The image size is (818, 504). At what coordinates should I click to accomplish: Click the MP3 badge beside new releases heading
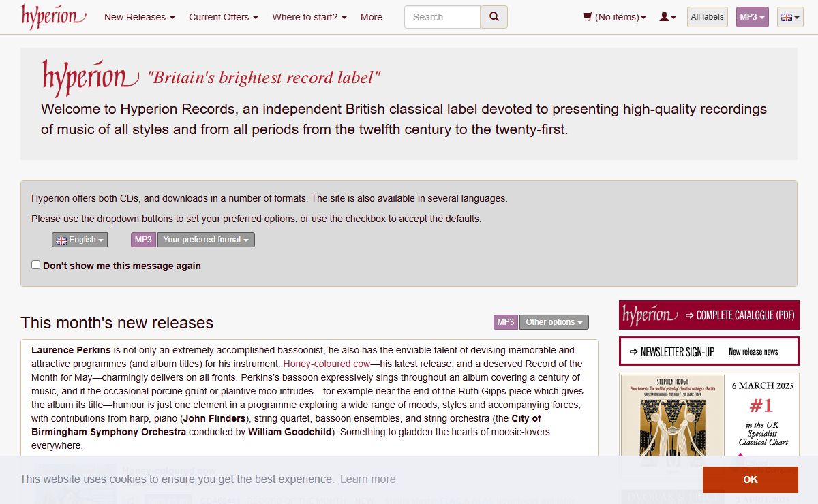(x=505, y=322)
